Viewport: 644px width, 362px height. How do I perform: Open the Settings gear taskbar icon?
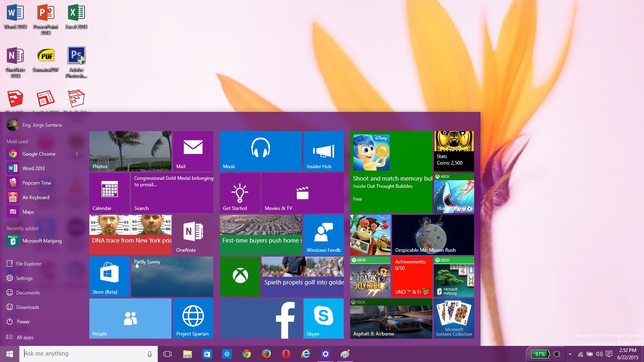[326, 354]
